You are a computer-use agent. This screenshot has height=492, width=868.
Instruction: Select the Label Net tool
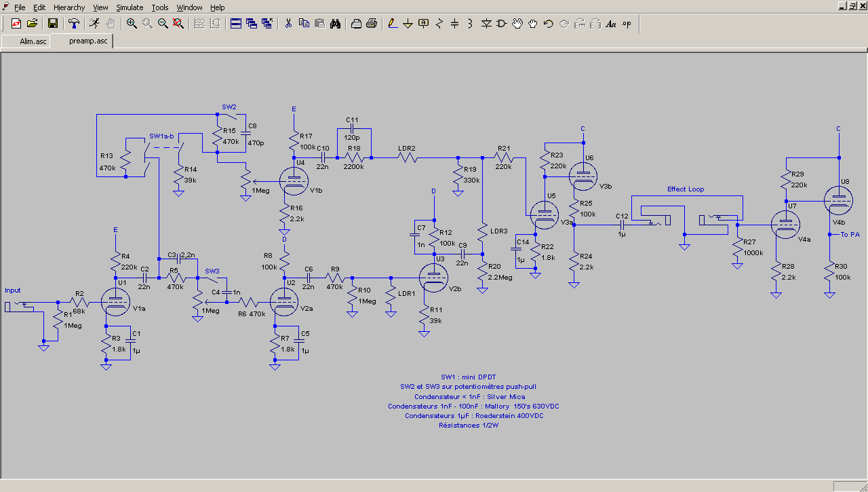[423, 24]
